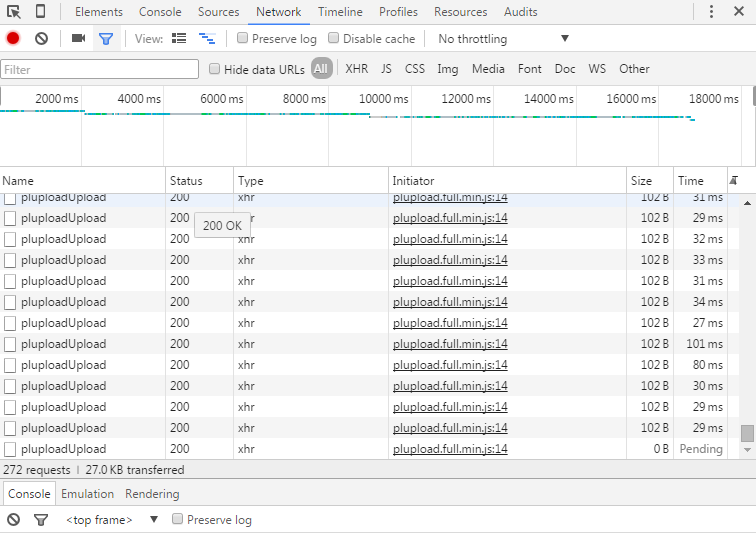Enable the network Preserve log checkbox
The height and width of the screenshot is (538, 756).
pyautogui.click(x=243, y=39)
